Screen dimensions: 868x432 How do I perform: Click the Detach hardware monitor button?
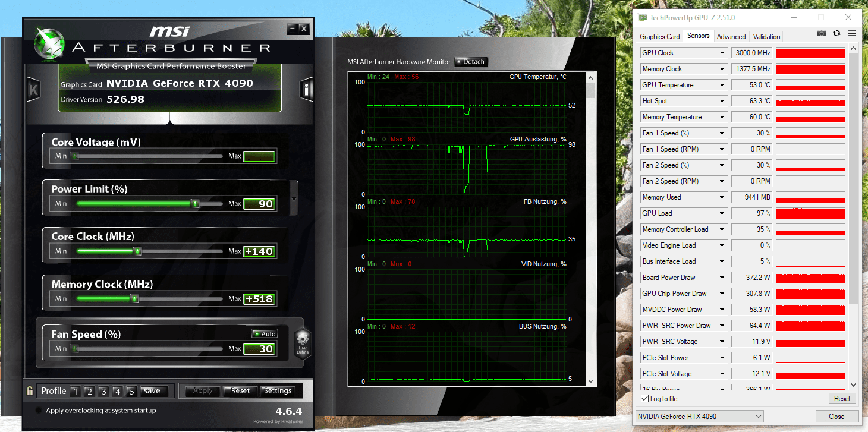point(471,62)
